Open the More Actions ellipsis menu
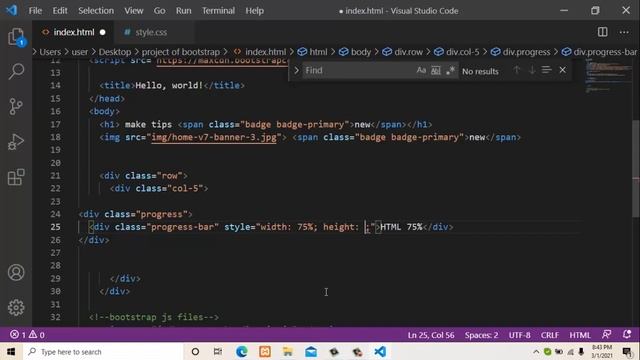Image resolution: width=640 pixels, height=360 pixels. pos(624,32)
